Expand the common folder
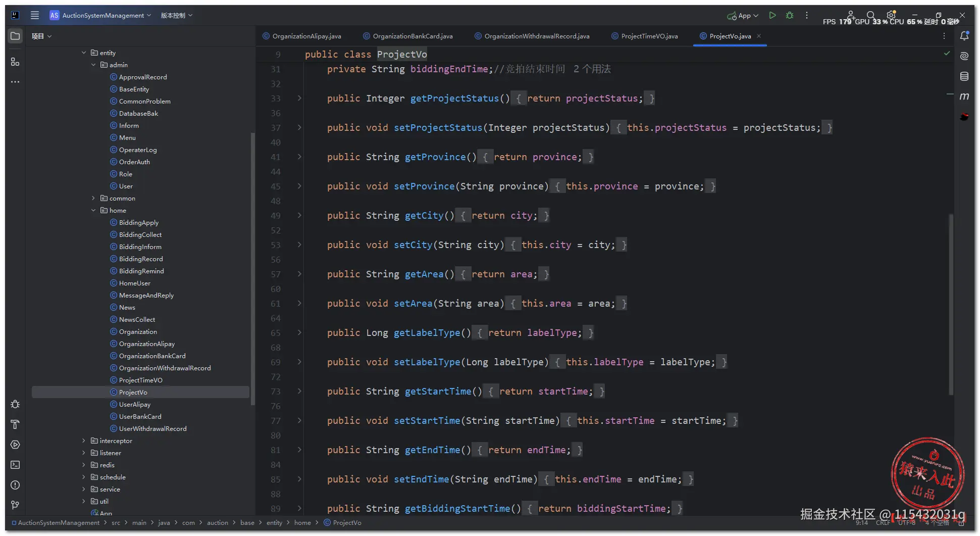The image size is (980, 536). [93, 198]
